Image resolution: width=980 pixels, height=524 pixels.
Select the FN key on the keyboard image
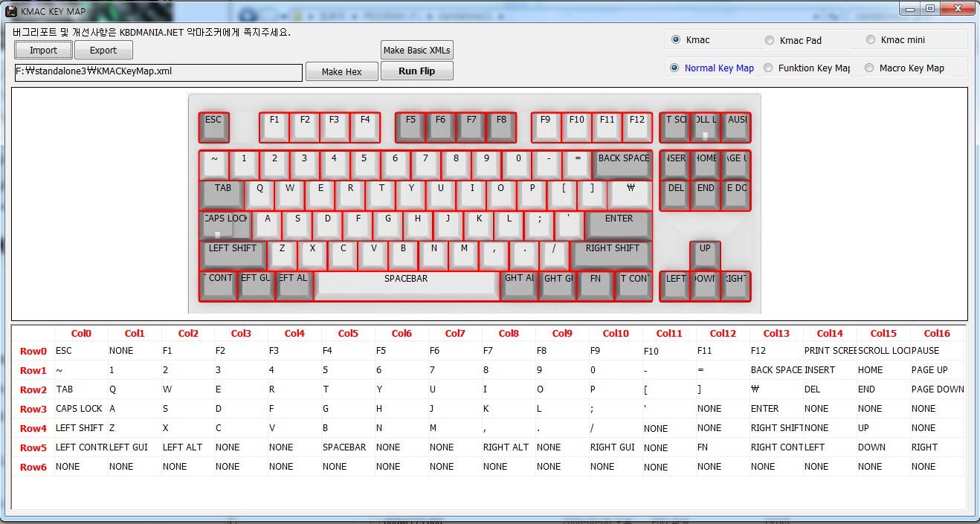[596, 285]
